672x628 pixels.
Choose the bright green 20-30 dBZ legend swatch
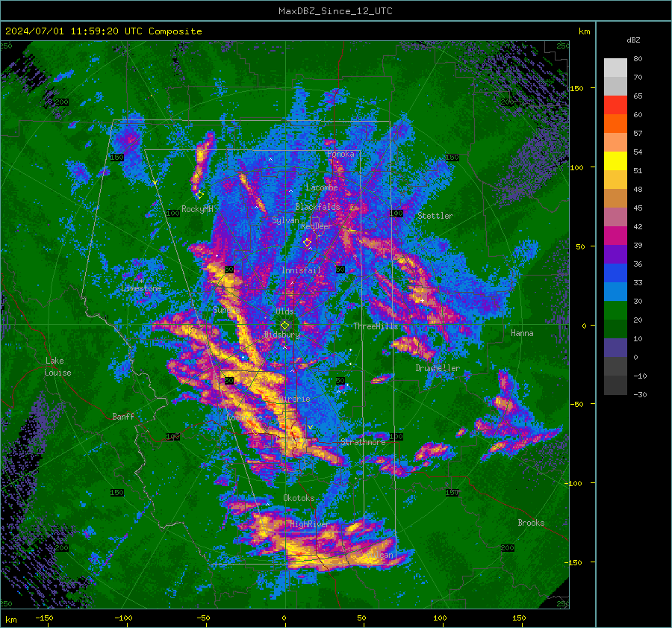tap(615, 311)
